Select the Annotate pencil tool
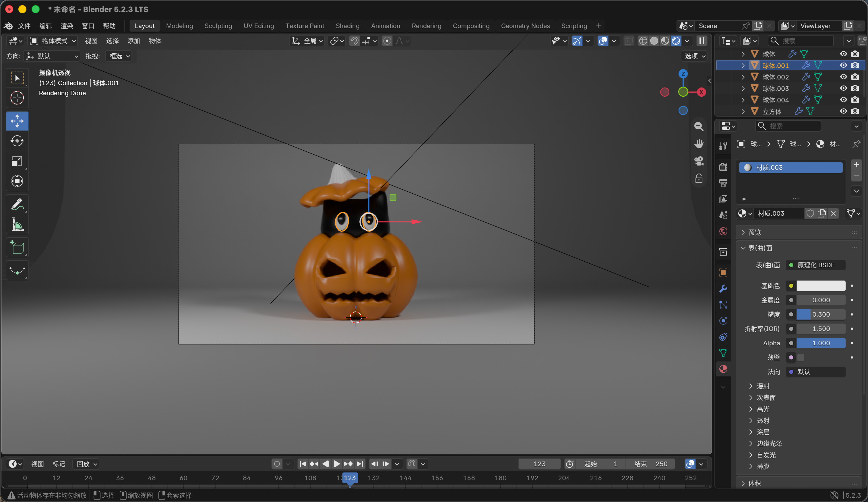Image resolution: width=868 pixels, height=502 pixels. 17,205
